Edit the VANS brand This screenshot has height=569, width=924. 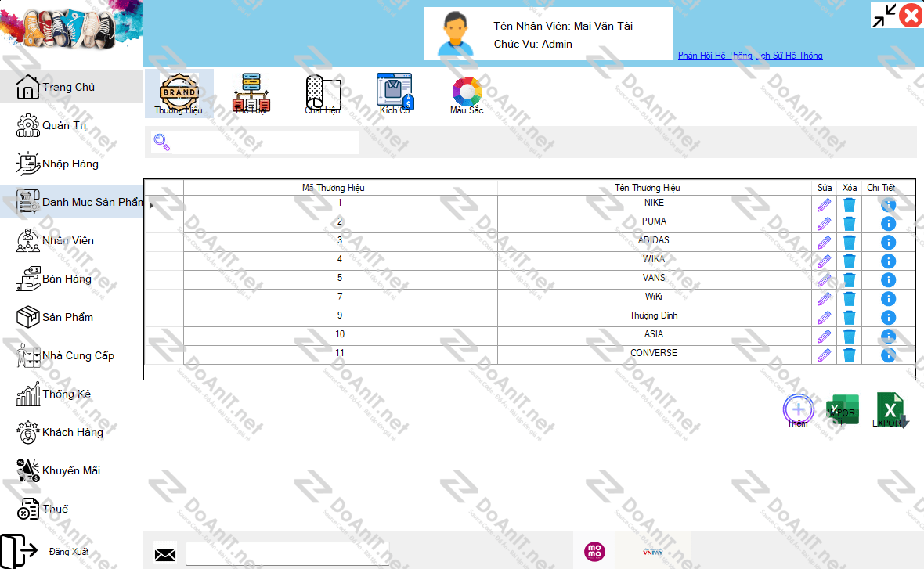(824, 280)
